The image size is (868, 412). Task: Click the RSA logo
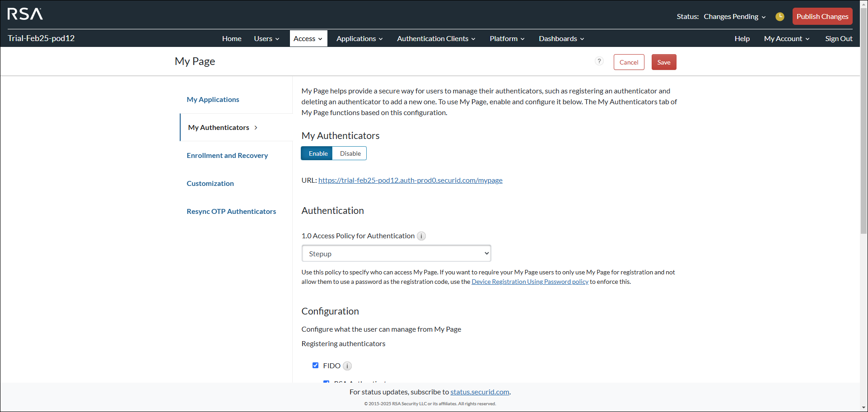[x=25, y=14]
